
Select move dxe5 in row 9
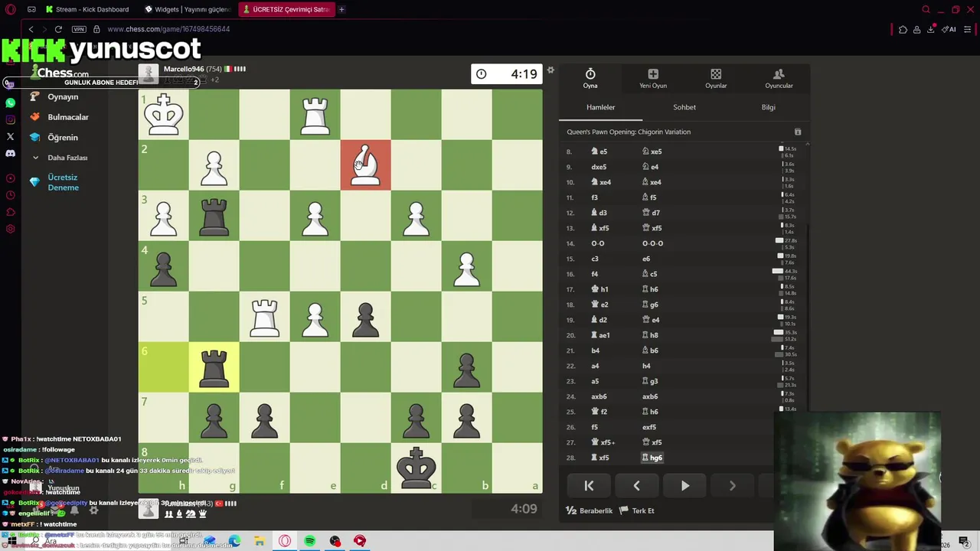[599, 167]
